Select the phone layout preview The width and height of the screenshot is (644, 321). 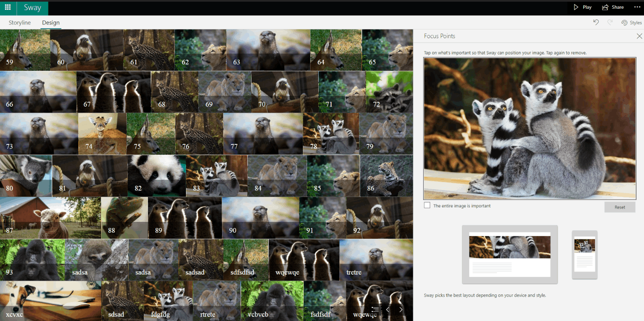584,255
